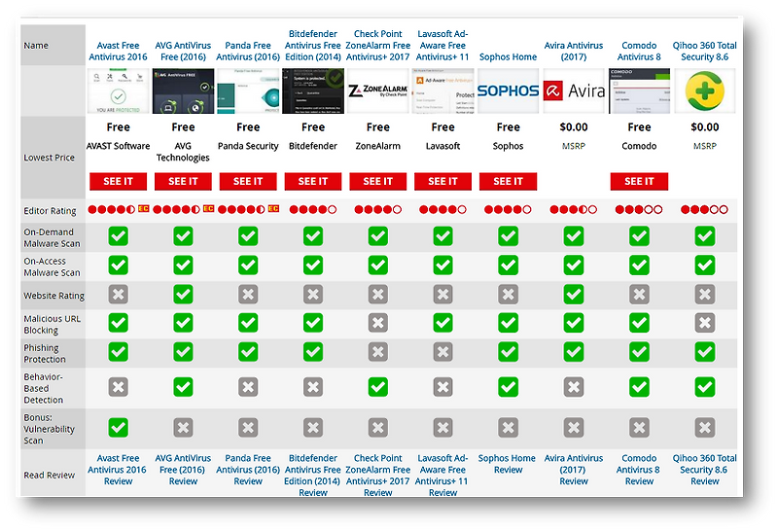The height and width of the screenshot is (532, 778).
Task: Open the Bitdefender Antivirus Free Edition name link
Action: (x=313, y=45)
